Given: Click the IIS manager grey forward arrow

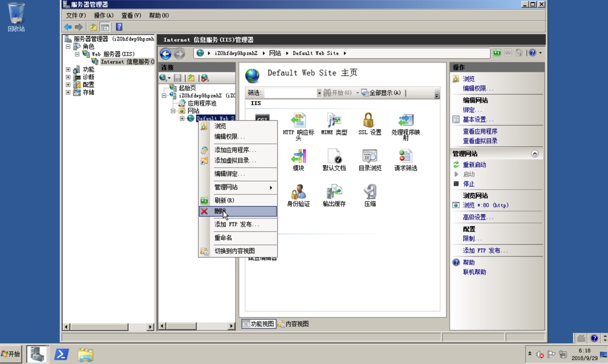Looking at the screenshot, I should (179, 53).
